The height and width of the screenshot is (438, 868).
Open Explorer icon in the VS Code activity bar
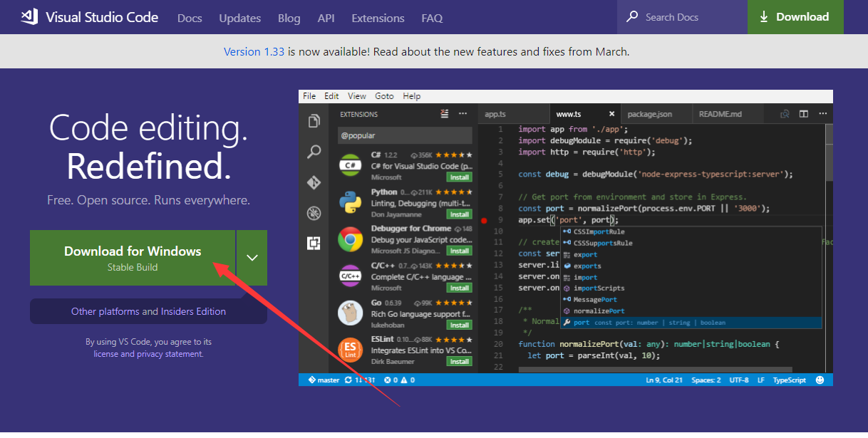pos(314,121)
